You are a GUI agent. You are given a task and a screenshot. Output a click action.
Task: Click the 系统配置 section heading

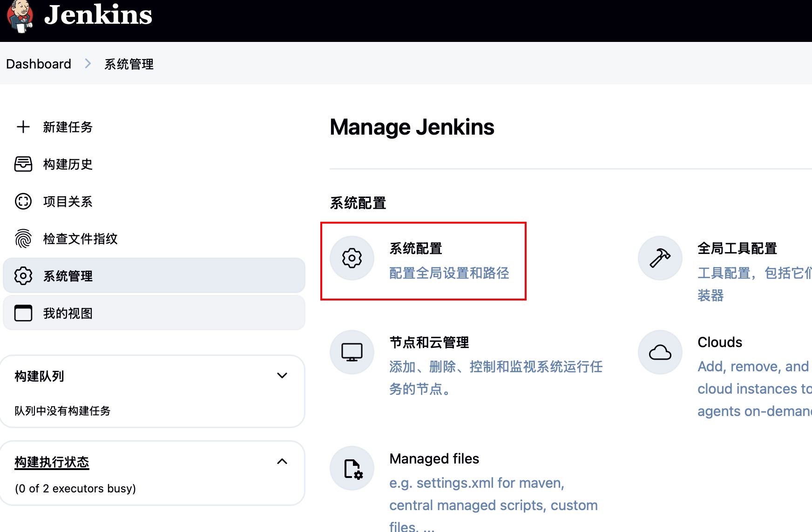[x=358, y=203]
